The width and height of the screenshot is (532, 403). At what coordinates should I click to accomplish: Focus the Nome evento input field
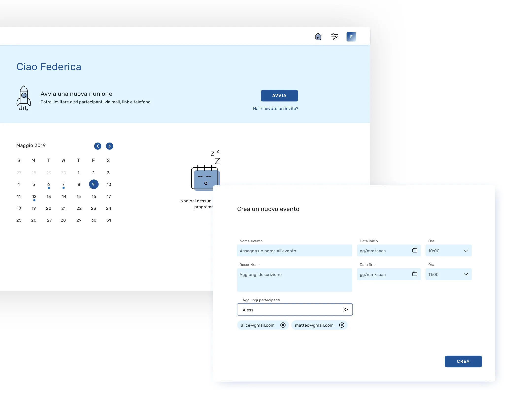coord(295,250)
